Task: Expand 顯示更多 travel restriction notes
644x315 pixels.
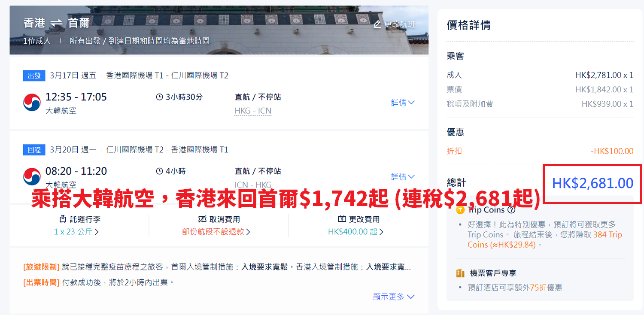Action: coord(394,297)
